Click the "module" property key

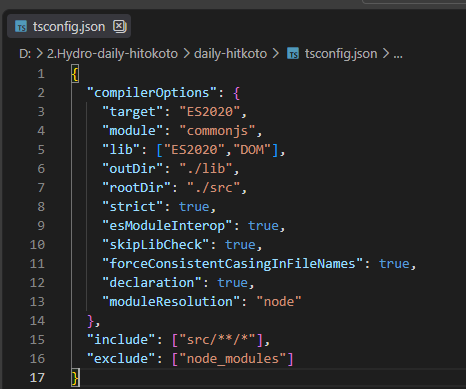(133, 131)
